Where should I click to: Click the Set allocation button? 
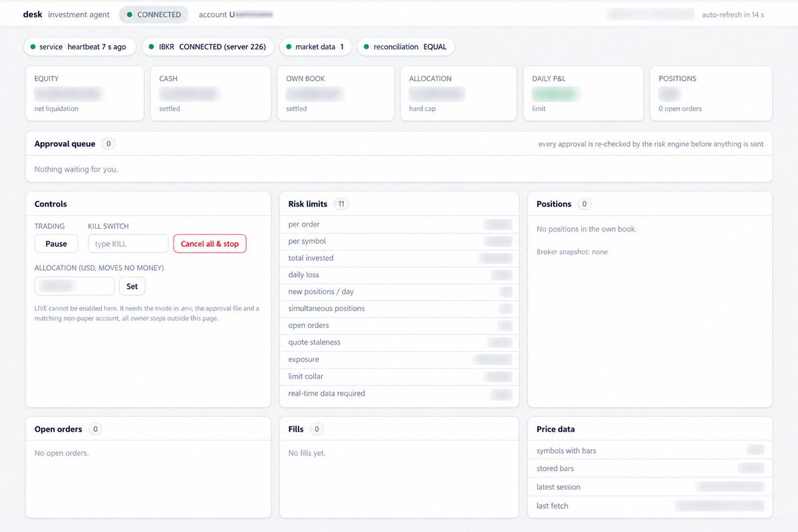(132, 287)
